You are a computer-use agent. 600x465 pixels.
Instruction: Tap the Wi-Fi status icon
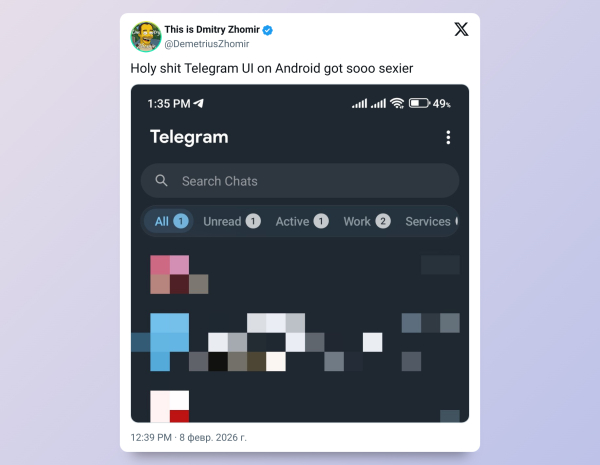(397, 103)
